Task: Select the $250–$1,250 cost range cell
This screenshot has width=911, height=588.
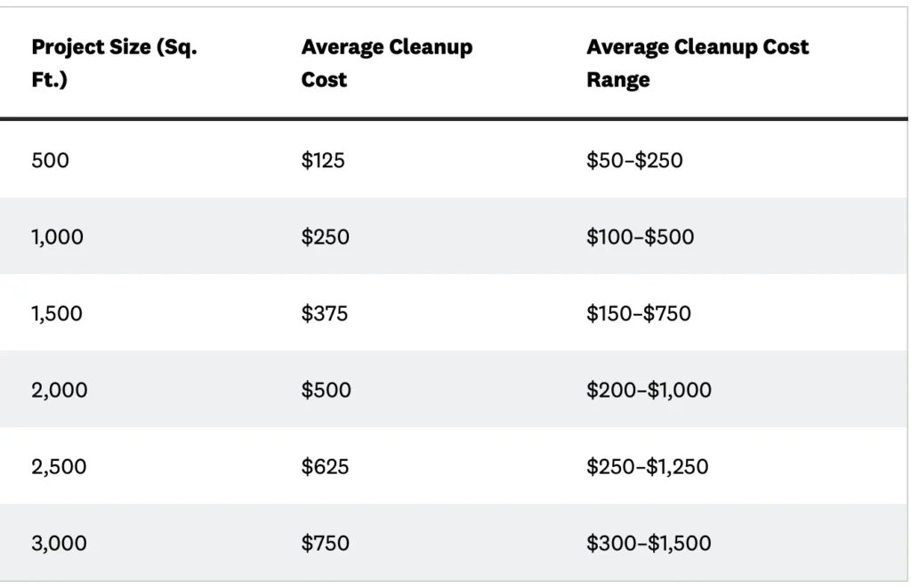Action: tap(647, 467)
